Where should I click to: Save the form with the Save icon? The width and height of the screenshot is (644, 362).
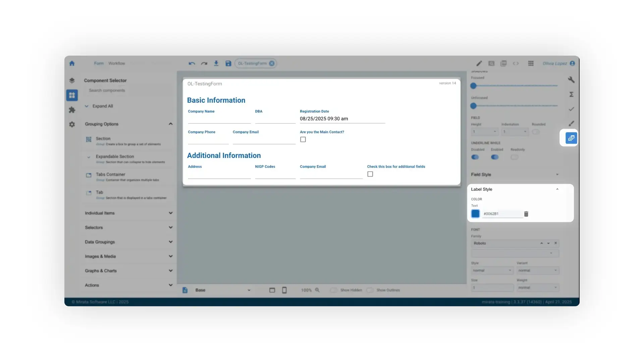pyautogui.click(x=228, y=63)
